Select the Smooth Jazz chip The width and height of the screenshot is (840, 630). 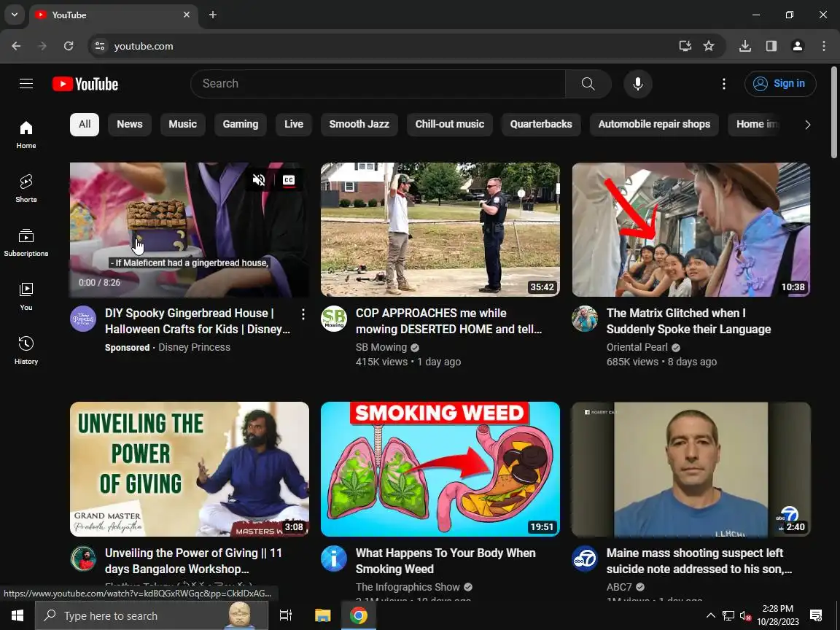coord(359,124)
